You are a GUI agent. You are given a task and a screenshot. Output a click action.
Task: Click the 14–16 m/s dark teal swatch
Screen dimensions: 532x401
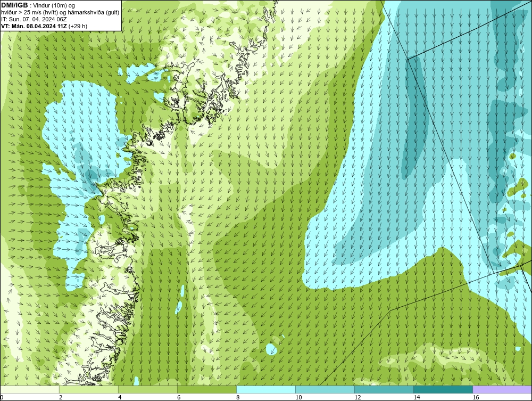[x=443, y=389]
